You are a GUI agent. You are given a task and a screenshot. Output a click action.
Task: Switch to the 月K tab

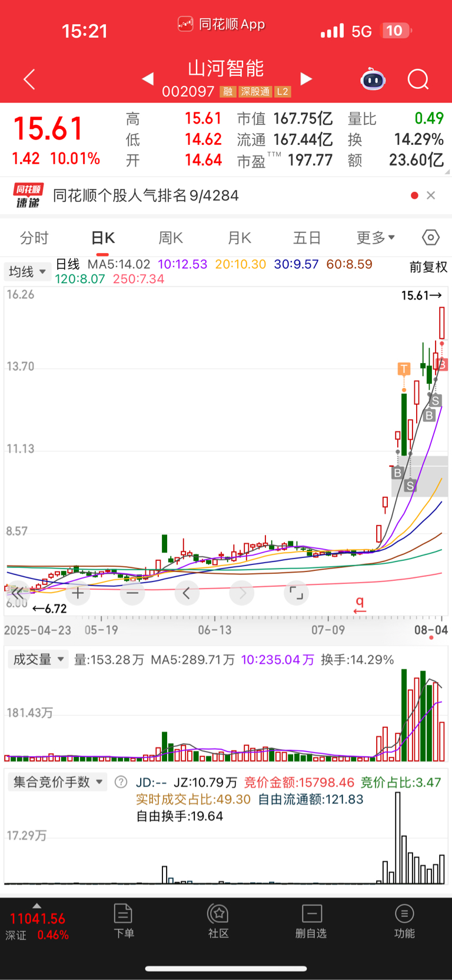240,238
